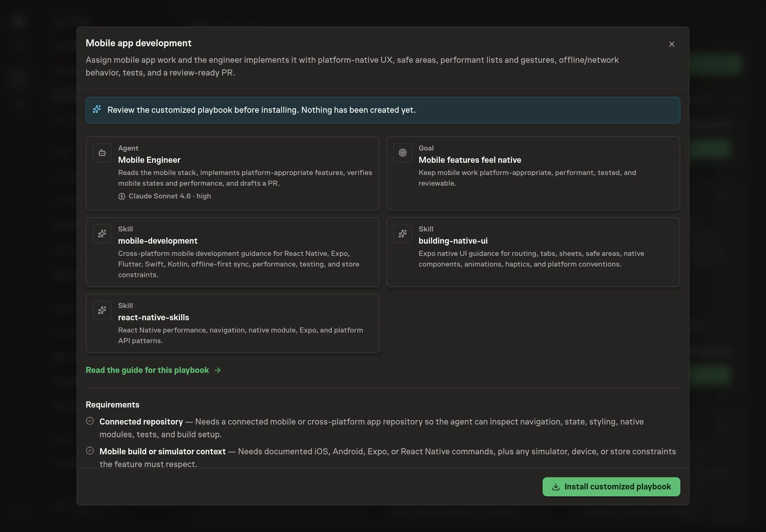This screenshot has width=766, height=532.
Task: Click the review-before-installing banner message
Action: click(x=261, y=110)
